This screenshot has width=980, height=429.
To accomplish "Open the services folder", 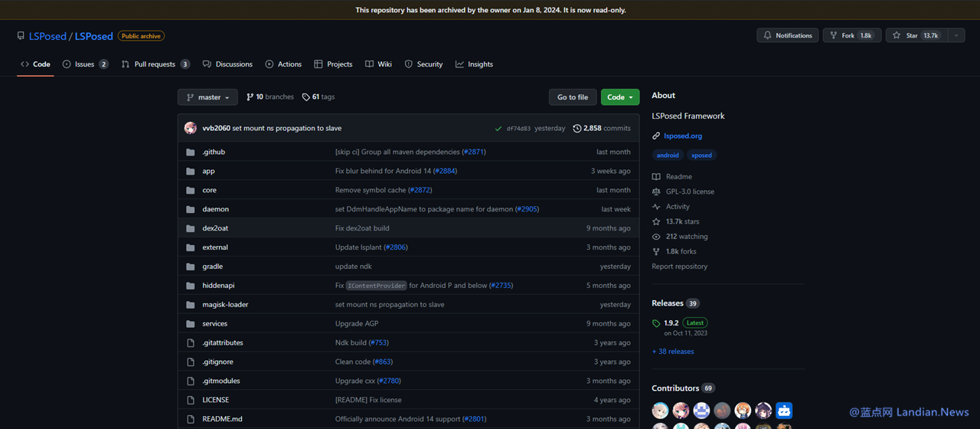I will click(x=214, y=324).
